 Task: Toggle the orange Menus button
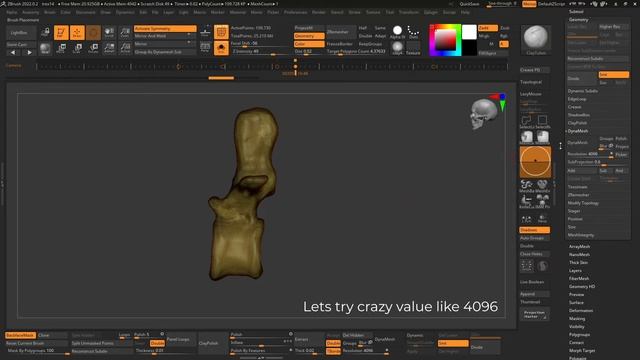click(529, 4)
